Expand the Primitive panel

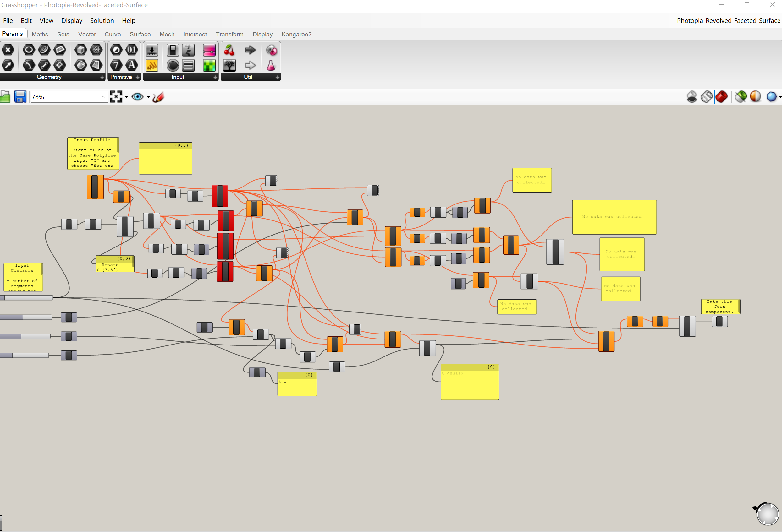coord(138,77)
